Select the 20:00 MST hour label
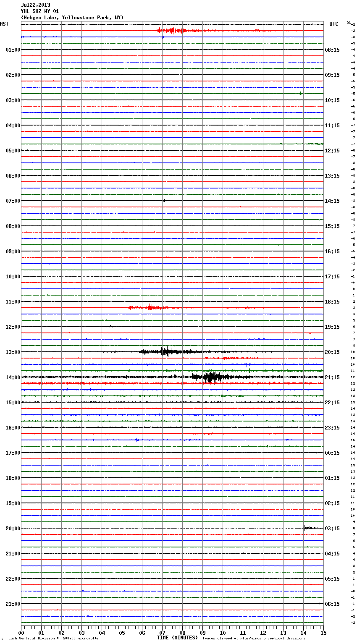This screenshot has width=357, height=644. [x=13, y=529]
